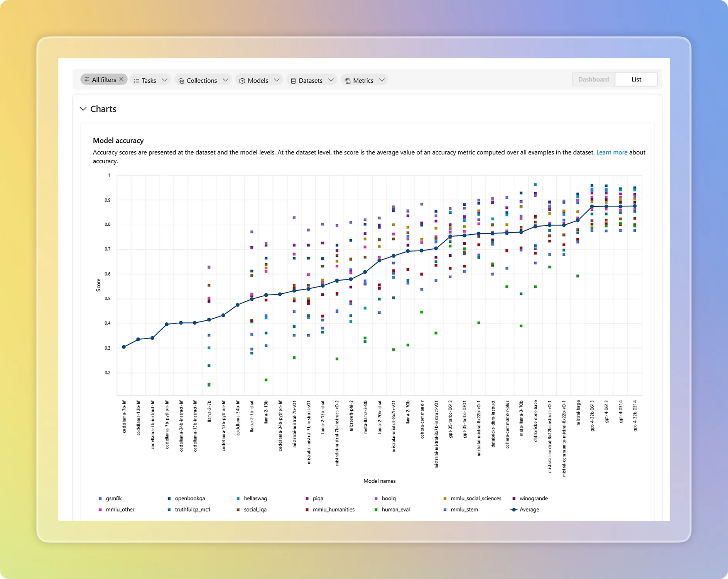This screenshot has height=579, width=728.
Task: Follow the Learn more link
Action: click(x=611, y=152)
